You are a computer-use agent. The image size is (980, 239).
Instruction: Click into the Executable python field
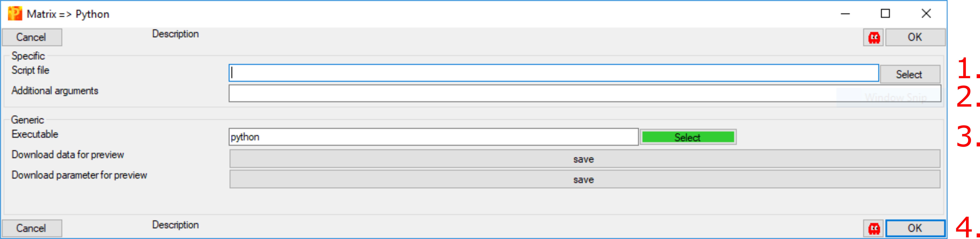pos(433,137)
